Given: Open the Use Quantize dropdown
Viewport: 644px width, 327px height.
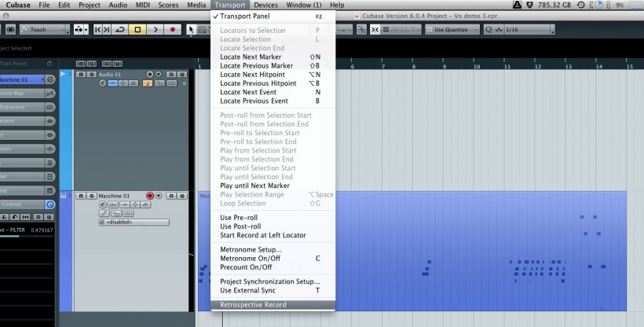Looking at the screenshot, I should 452,30.
